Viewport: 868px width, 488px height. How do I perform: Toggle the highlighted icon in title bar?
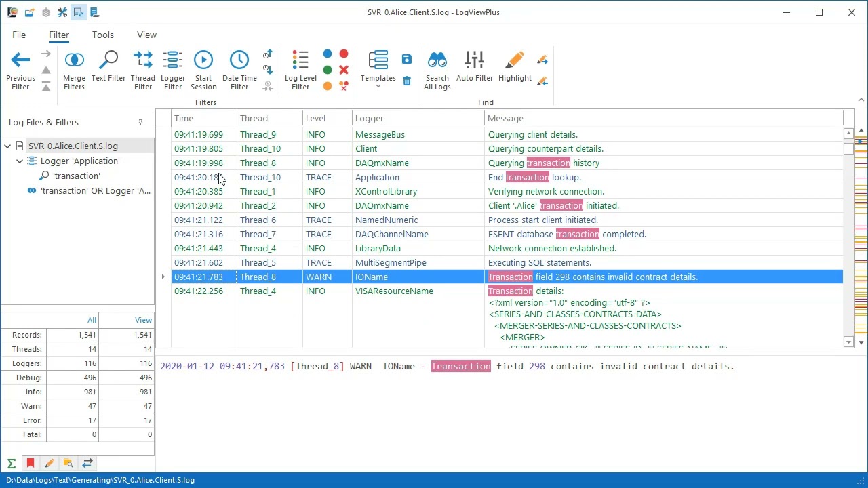pyautogui.click(x=79, y=12)
